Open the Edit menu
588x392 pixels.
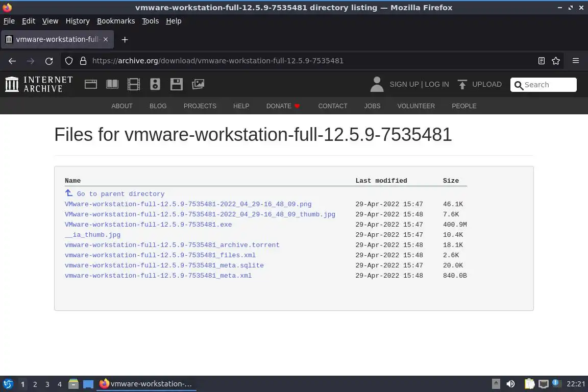click(x=29, y=21)
